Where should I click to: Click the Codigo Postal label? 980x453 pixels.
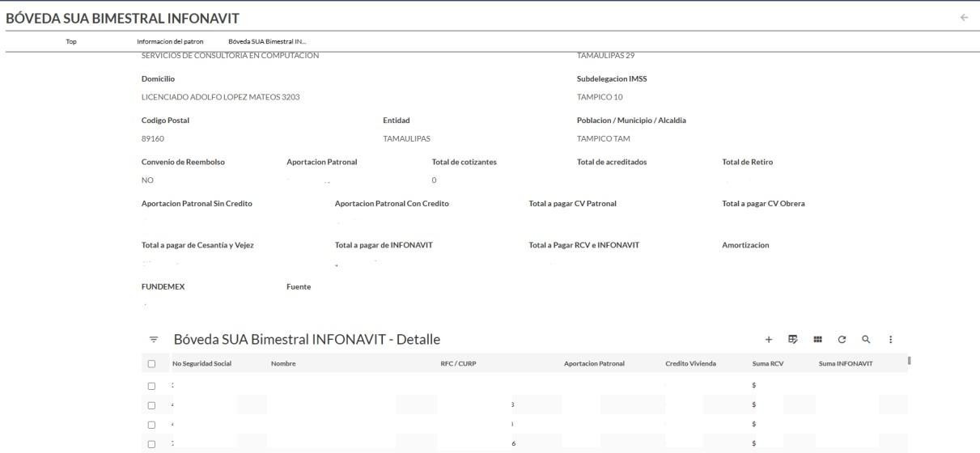165,120
